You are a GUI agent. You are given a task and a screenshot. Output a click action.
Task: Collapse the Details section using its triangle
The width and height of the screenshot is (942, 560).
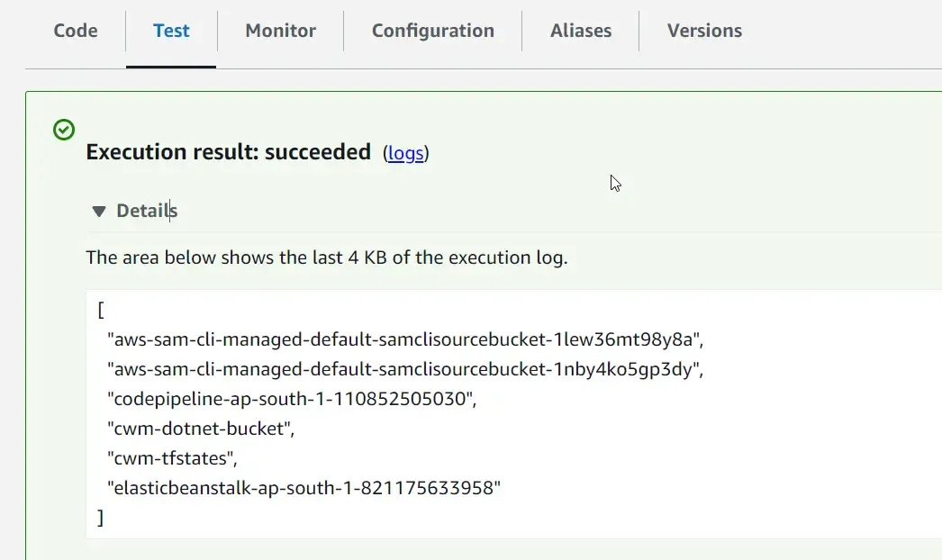tap(98, 211)
